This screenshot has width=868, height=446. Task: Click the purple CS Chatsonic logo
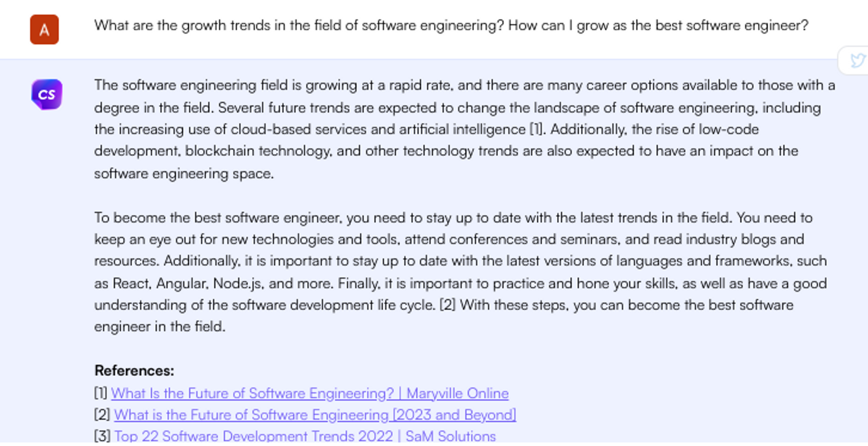click(x=46, y=94)
